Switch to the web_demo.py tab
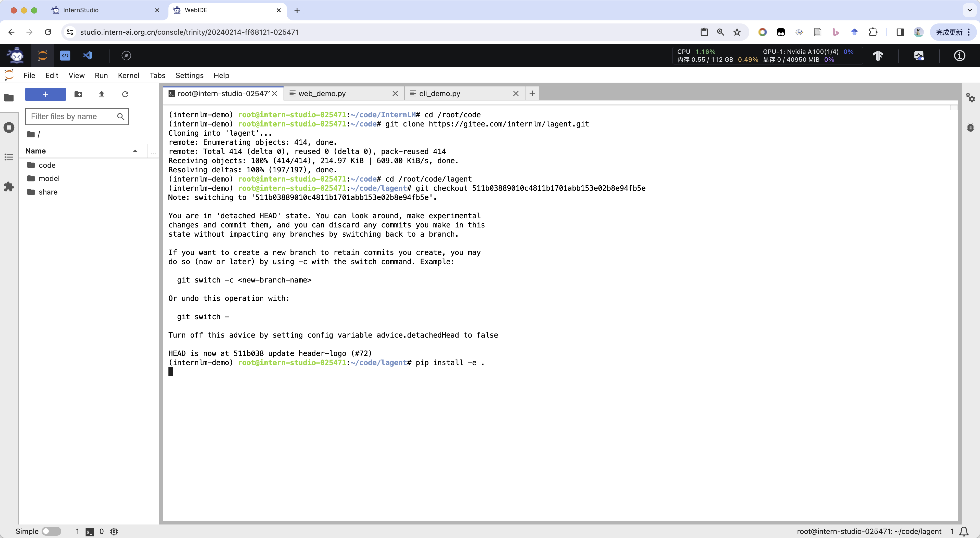This screenshot has height=538, width=980. (322, 94)
